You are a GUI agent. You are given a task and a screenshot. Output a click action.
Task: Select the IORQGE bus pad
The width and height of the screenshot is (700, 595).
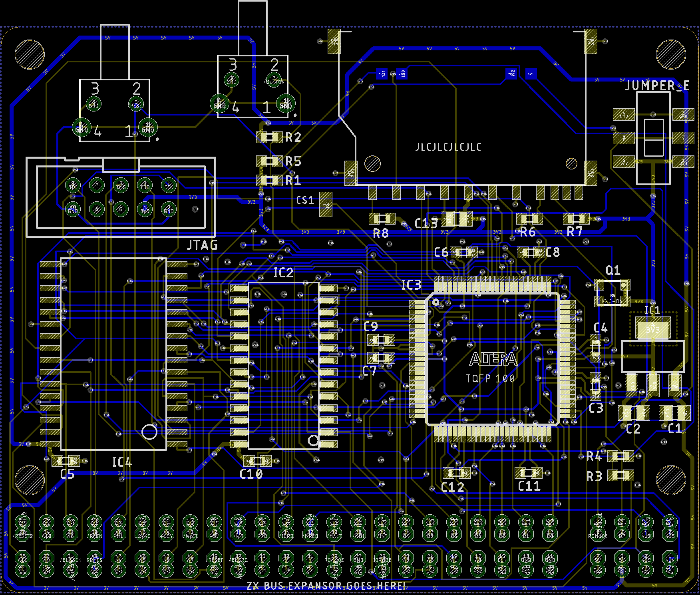(382, 558)
